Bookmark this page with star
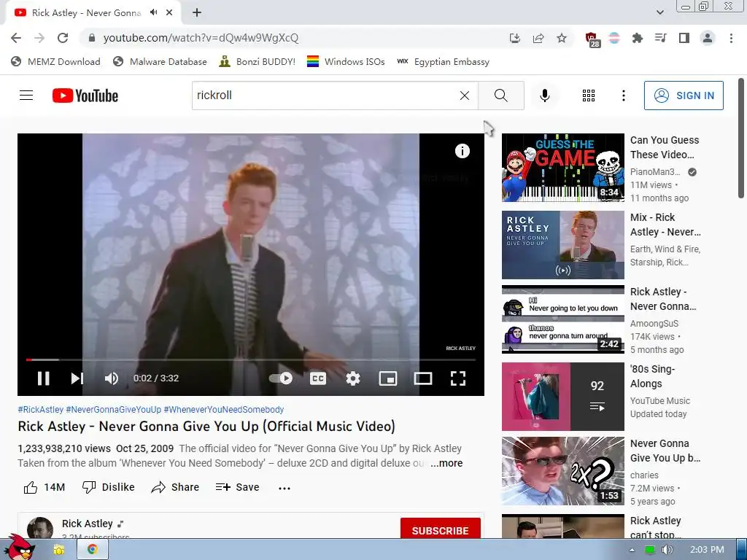This screenshot has width=747, height=560. (562, 38)
